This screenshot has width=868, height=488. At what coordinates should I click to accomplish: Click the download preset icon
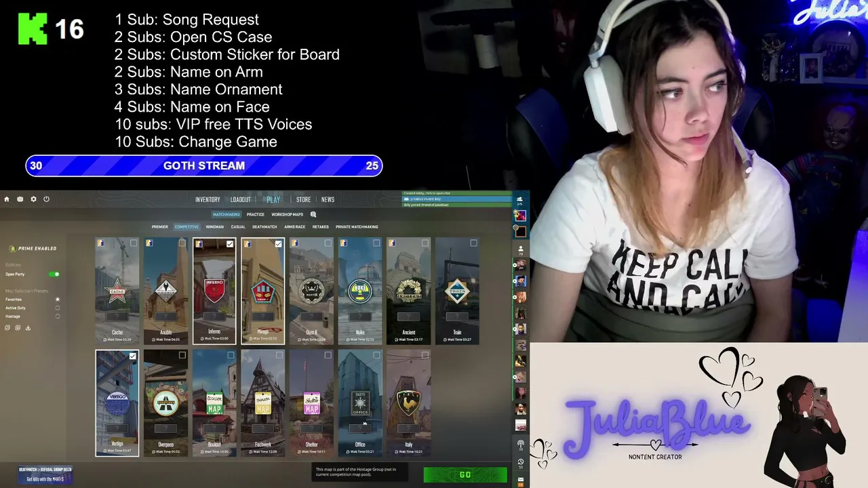tap(28, 327)
